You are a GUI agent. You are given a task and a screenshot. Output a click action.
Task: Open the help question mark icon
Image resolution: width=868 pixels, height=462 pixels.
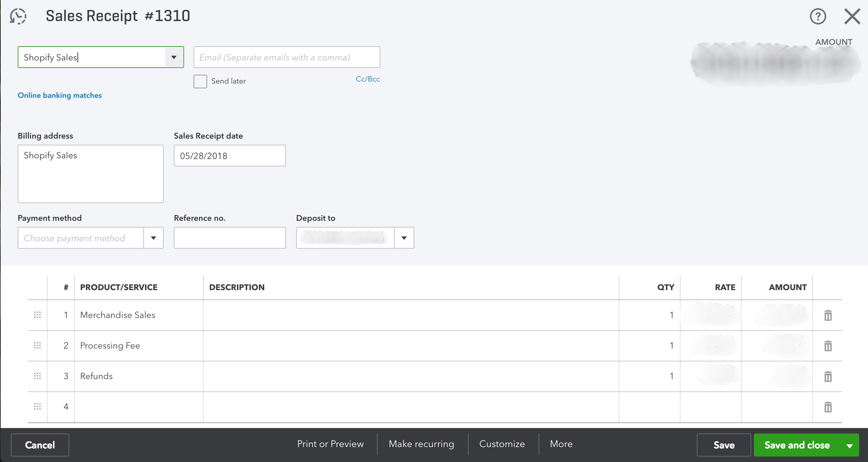coord(817,16)
